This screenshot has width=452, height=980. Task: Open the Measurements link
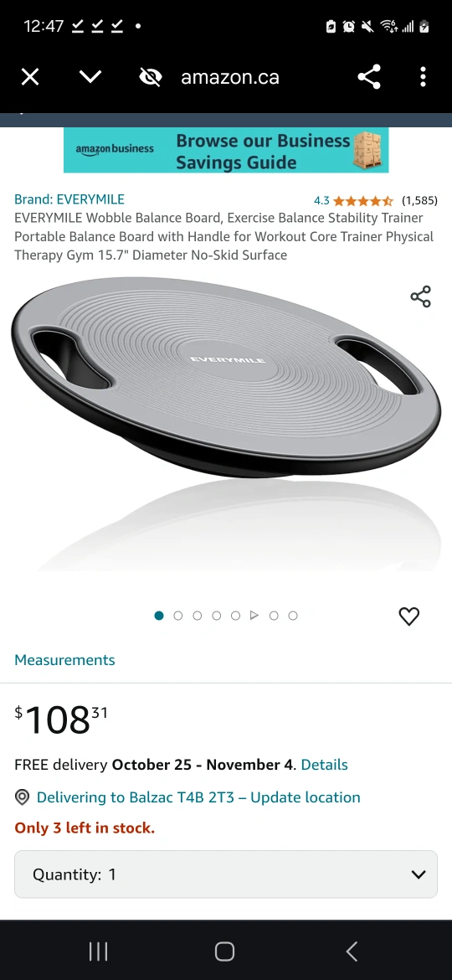click(x=65, y=660)
